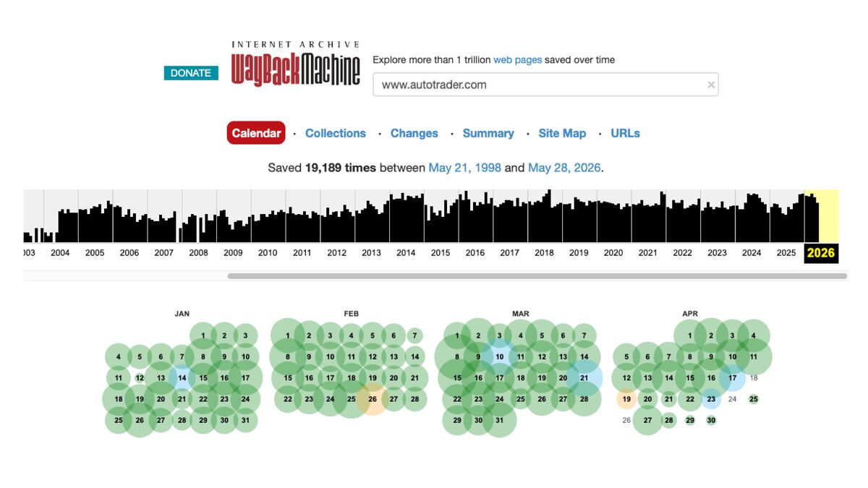868x488 pixels.
Task: Open April 2 capture day
Action: (x=711, y=335)
